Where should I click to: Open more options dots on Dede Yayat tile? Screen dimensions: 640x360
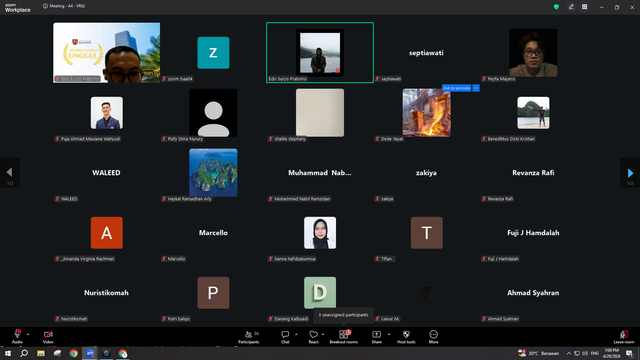pyautogui.click(x=476, y=88)
